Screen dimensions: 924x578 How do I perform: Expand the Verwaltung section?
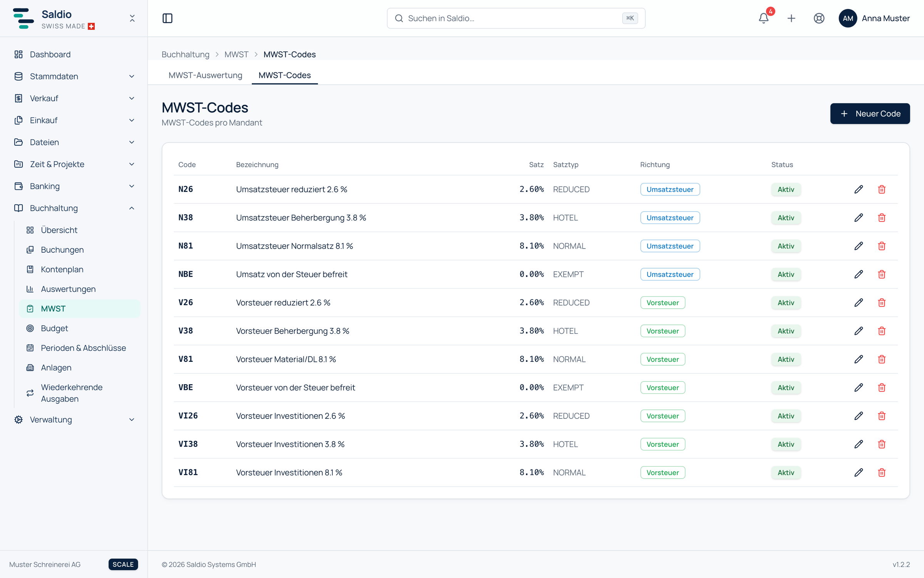pos(74,420)
